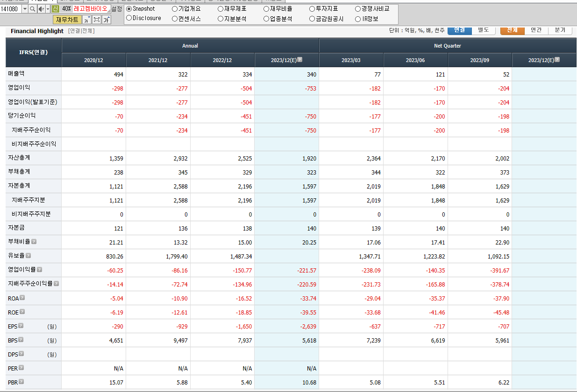Open help icon beside DPS
The width and height of the screenshot is (577, 392).
pos(21,354)
